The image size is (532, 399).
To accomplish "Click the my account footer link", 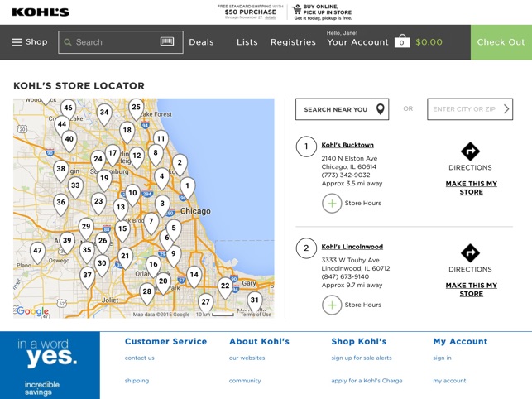I will tap(449, 381).
